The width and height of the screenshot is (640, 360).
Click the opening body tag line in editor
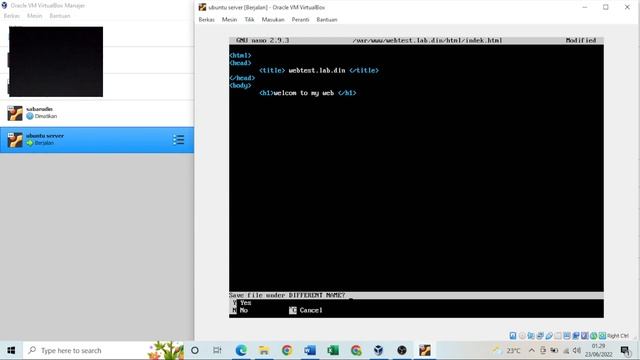click(240, 85)
